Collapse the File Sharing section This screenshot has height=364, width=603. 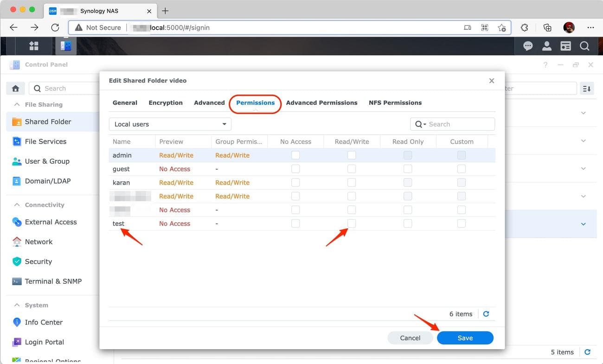[x=17, y=104]
